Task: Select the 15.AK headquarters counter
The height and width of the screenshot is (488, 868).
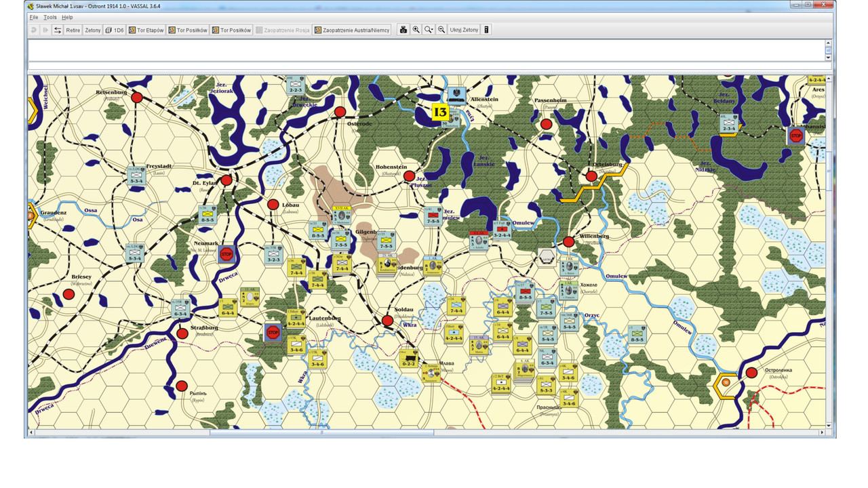Action: [479, 346]
